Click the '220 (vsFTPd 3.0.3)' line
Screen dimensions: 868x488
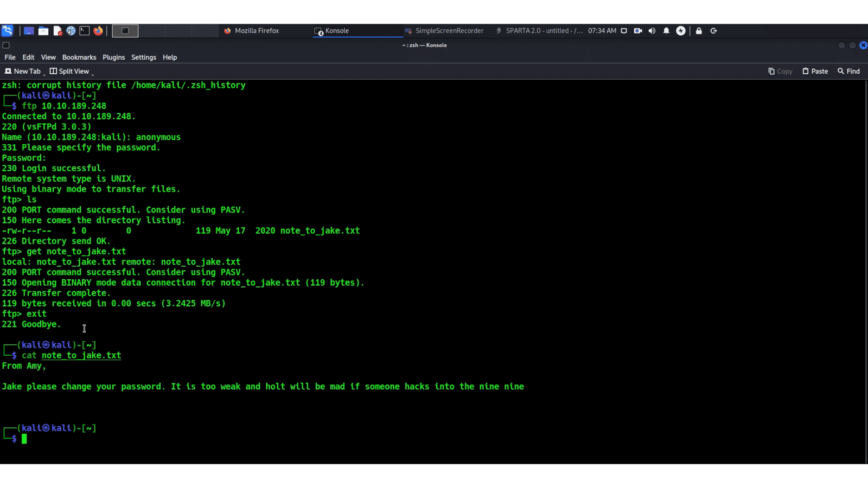[47, 127]
